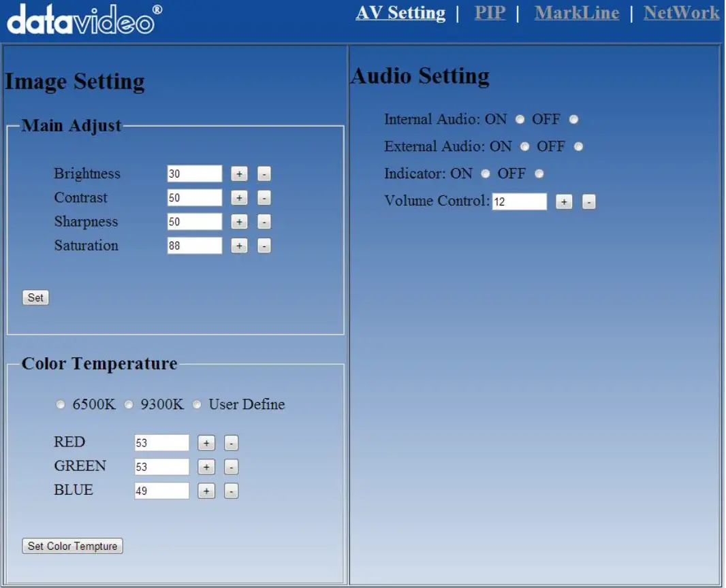Image resolution: width=726 pixels, height=588 pixels.
Task: Increase Saturation with the plus button
Action: (x=239, y=246)
